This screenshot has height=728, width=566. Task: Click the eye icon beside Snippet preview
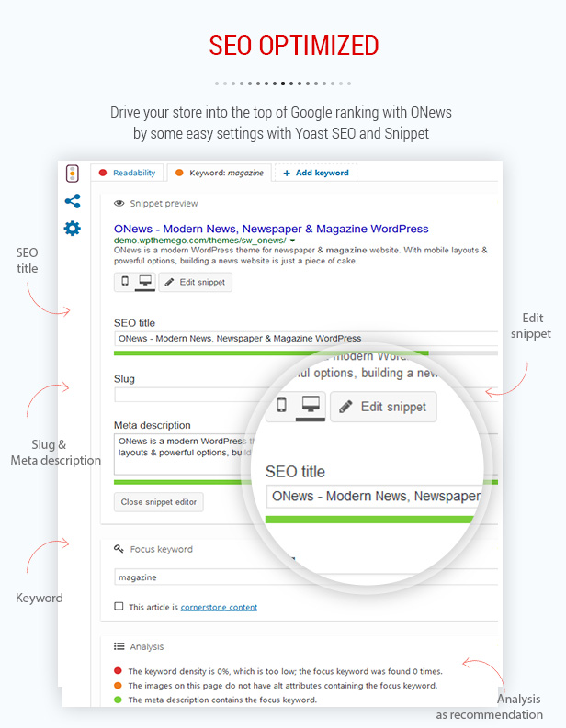(119, 204)
